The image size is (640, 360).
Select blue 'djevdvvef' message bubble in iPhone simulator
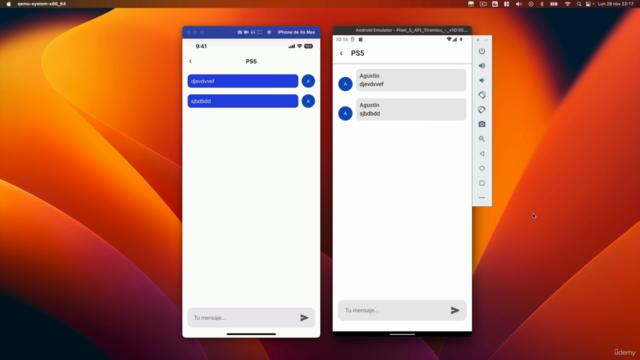click(243, 81)
